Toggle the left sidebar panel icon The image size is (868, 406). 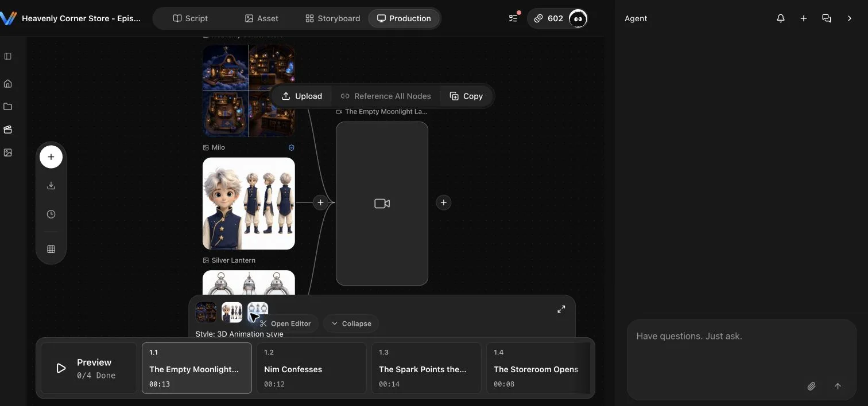coord(7,56)
